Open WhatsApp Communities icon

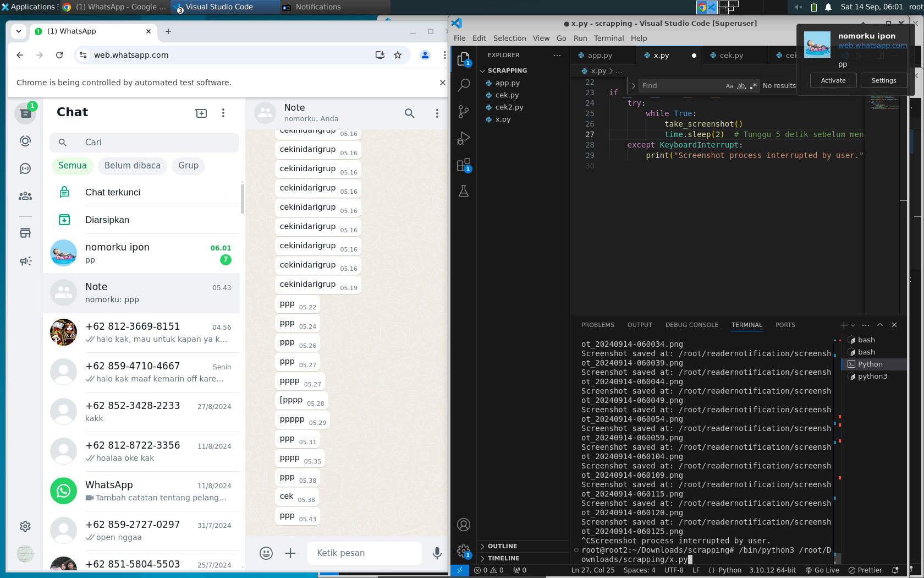(25, 196)
